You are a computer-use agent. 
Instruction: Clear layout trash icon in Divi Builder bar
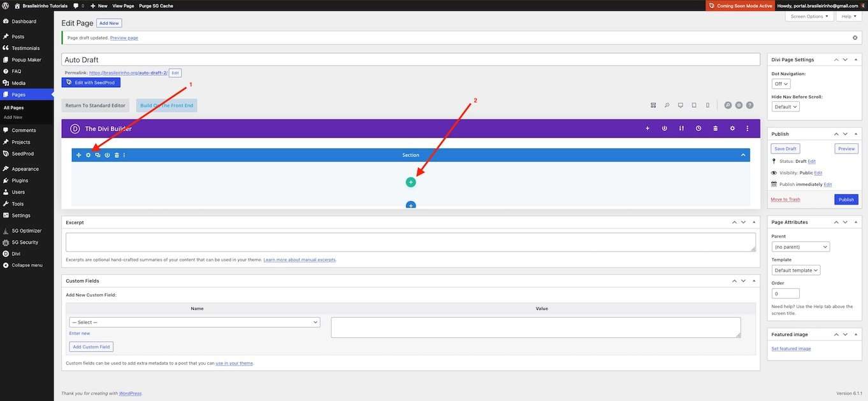pyautogui.click(x=715, y=129)
